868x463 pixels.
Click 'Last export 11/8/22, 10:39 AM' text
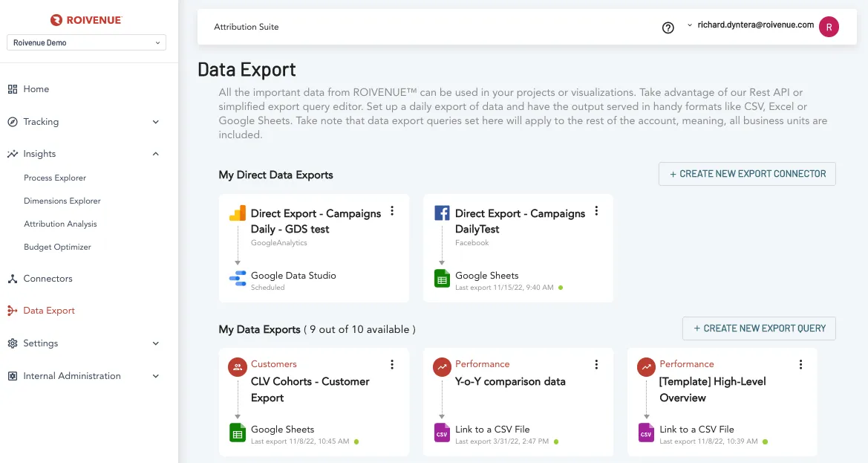[708, 441]
